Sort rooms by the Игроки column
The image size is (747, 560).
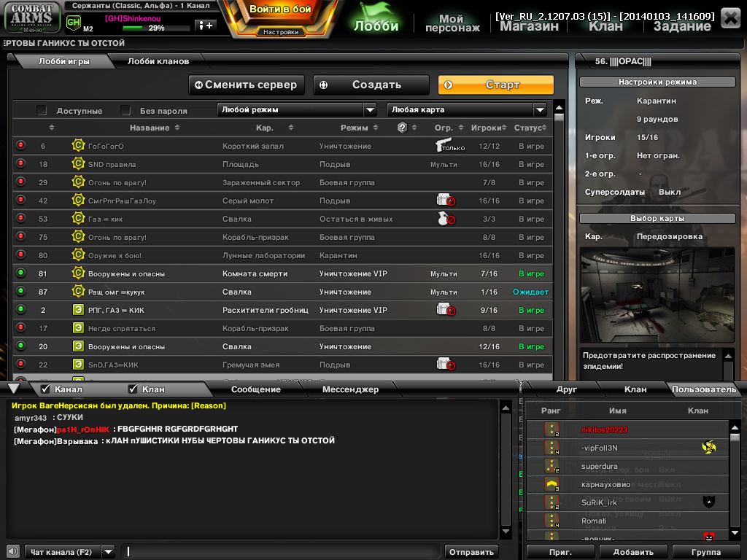point(488,128)
